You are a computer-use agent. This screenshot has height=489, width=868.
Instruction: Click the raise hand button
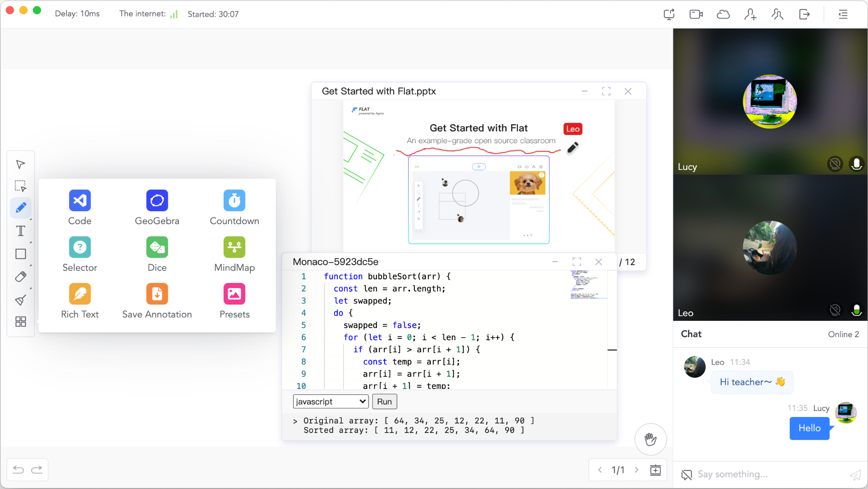coord(650,439)
